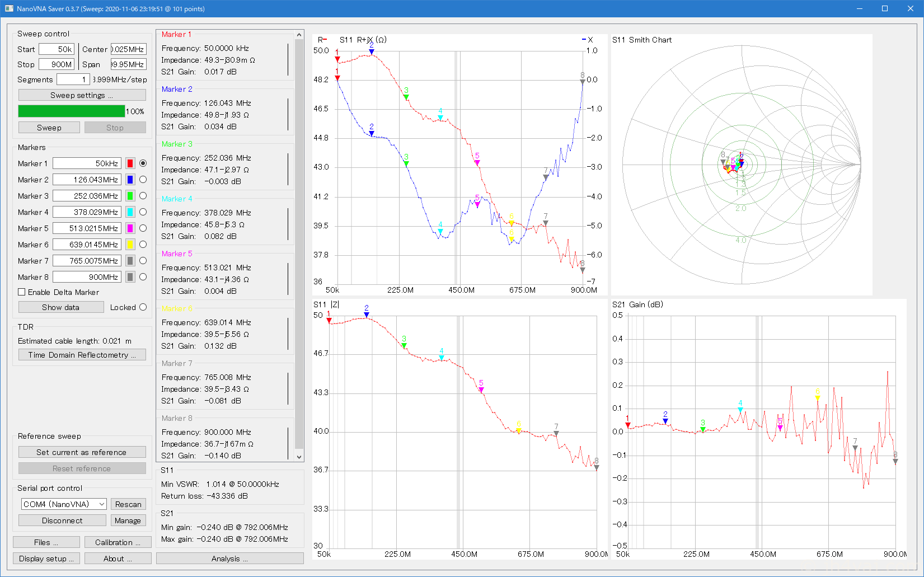Click the Marker 4 frequency field
Screen dimensions: 924x577
click(87, 212)
